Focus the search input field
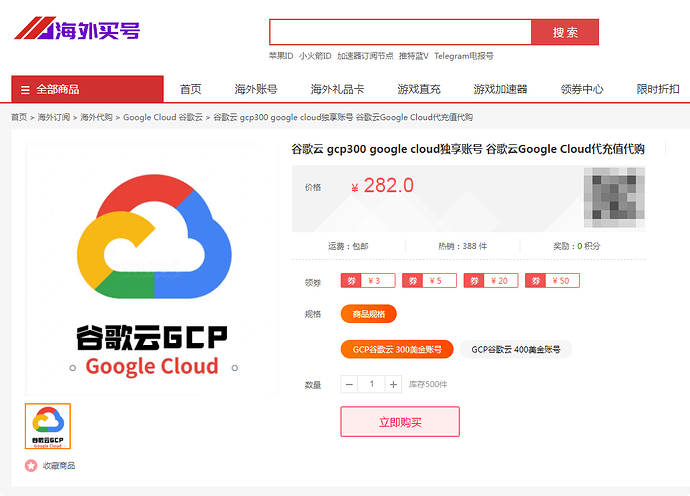This screenshot has height=496, width=690. [400, 32]
